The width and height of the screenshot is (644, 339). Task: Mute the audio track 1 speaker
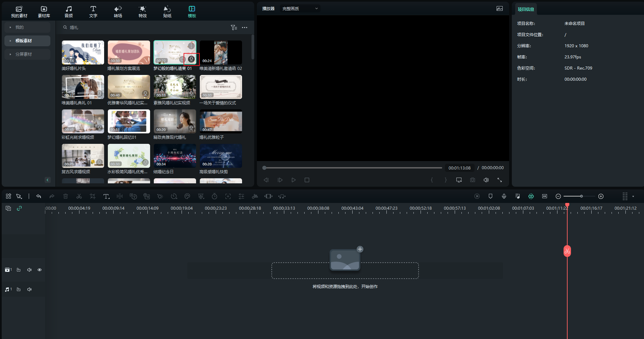[29, 289]
